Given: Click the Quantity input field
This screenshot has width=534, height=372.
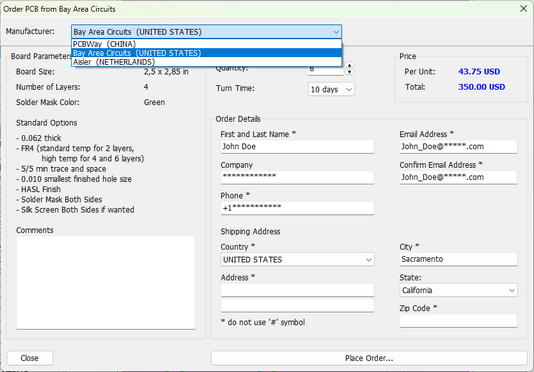Looking at the screenshot, I should (326, 69).
